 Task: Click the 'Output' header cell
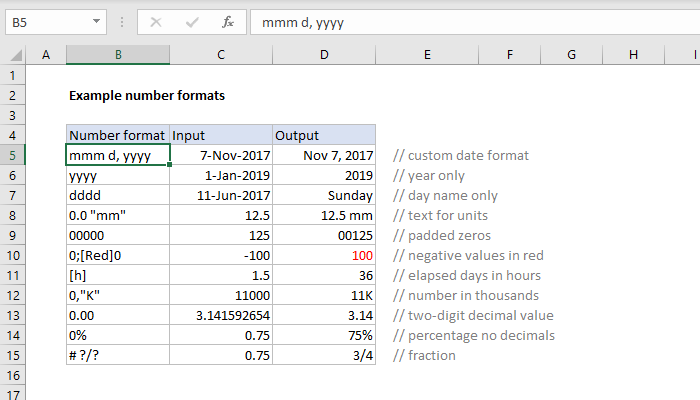pyautogui.click(x=324, y=135)
